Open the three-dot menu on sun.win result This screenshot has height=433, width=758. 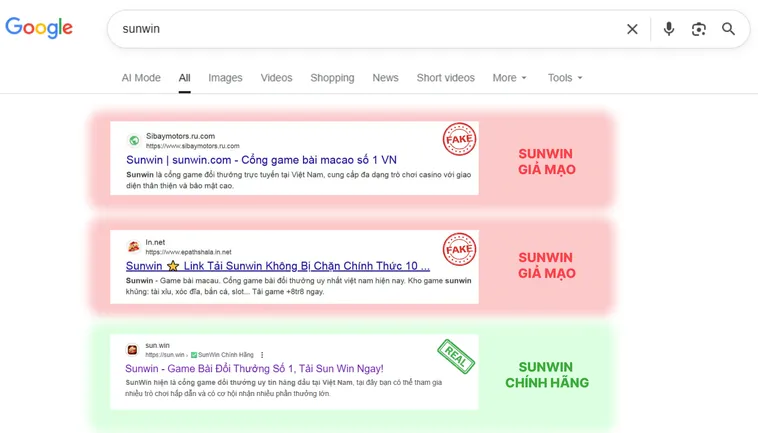[262, 355]
